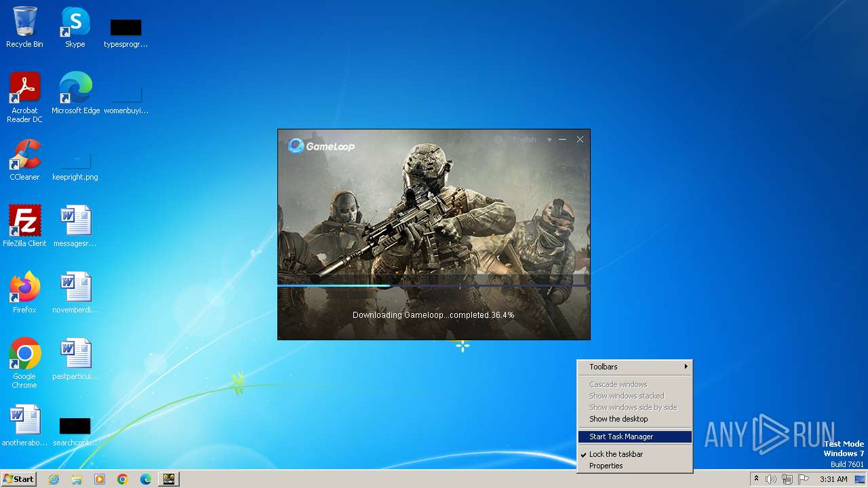The width and height of the screenshot is (868, 488).
Task: Click the globe language icon in GameLoop
Action: tap(498, 140)
